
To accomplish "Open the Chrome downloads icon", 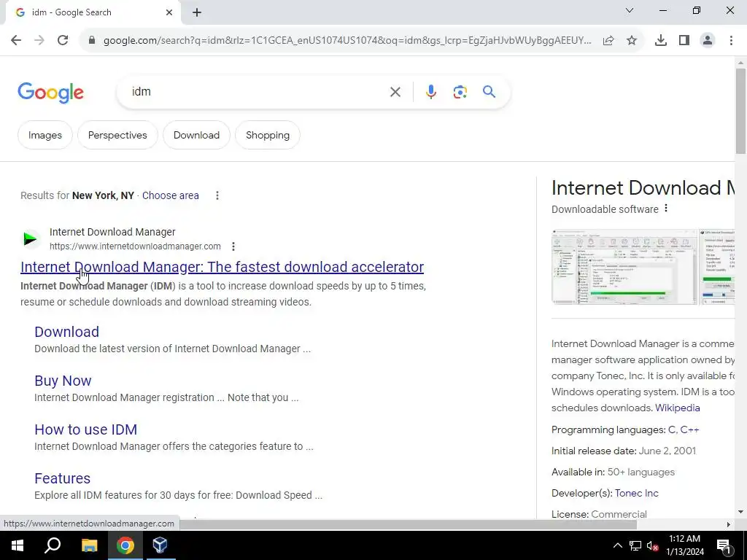I will pyautogui.click(x=661, y=41).
